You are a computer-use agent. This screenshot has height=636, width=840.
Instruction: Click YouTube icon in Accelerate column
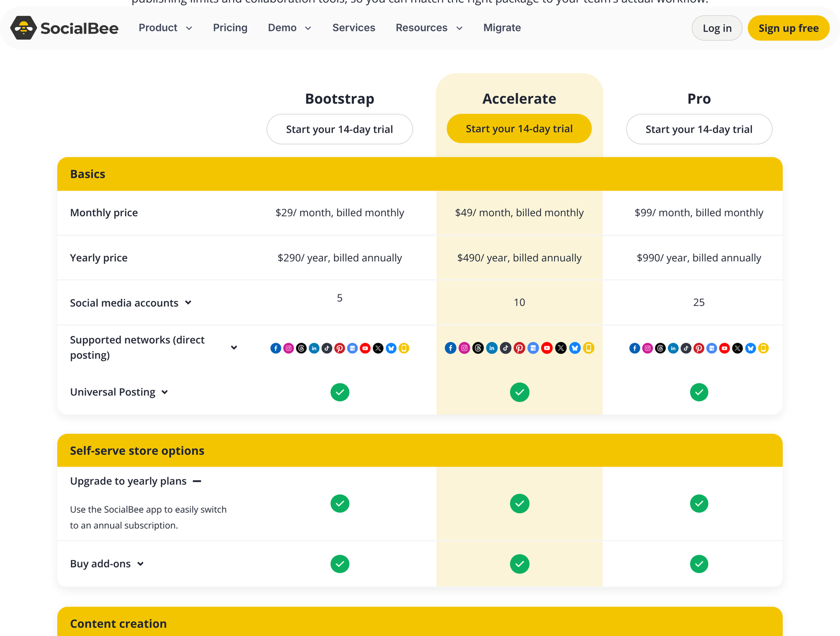tap(547, 347)
